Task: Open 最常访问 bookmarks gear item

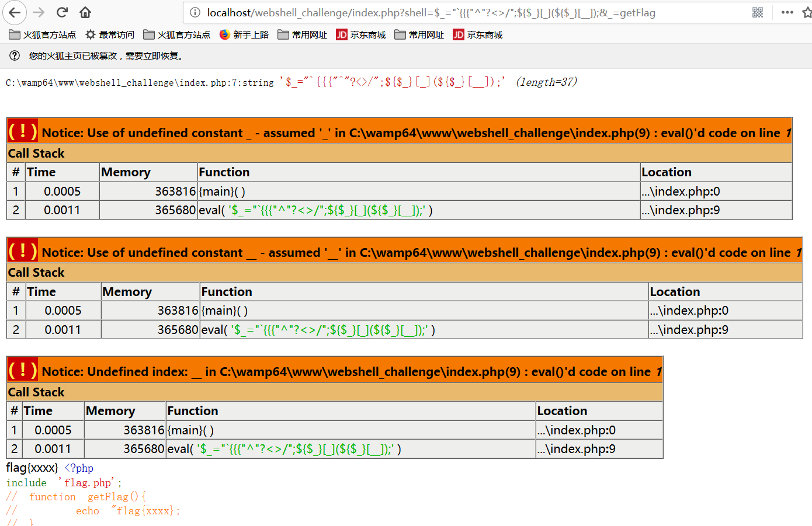Action: (110, 35)
